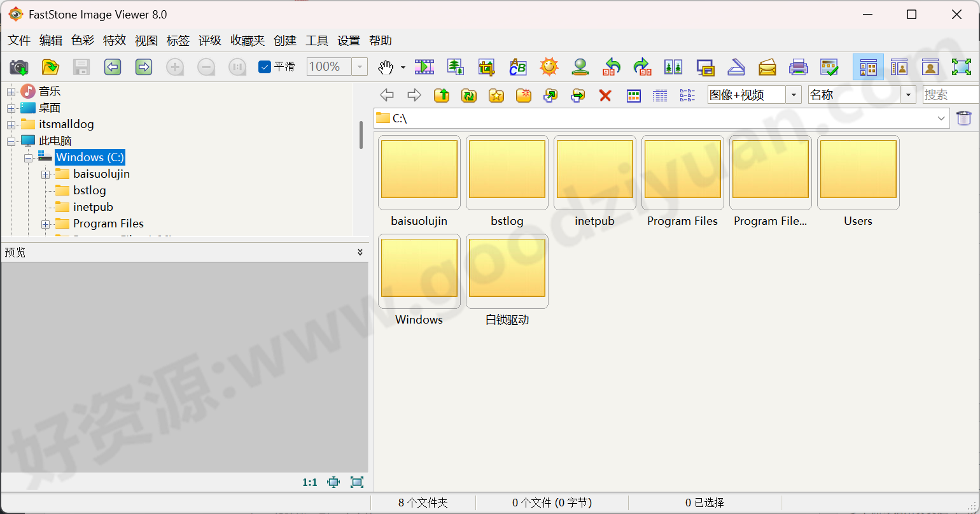
Task: Rotate image 90 degrees left
Action: pyautogui.click(x=612, y=67)
